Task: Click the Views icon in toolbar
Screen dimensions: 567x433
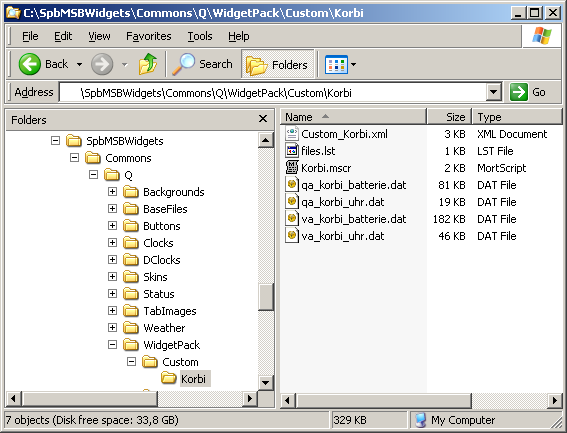Action: click(336, 64)
